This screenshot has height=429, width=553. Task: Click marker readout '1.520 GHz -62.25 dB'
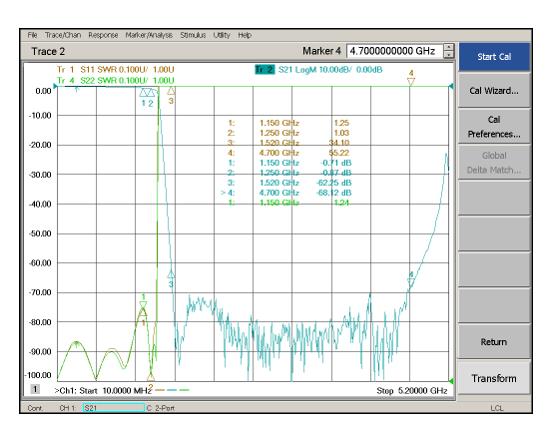click(289, 183)
